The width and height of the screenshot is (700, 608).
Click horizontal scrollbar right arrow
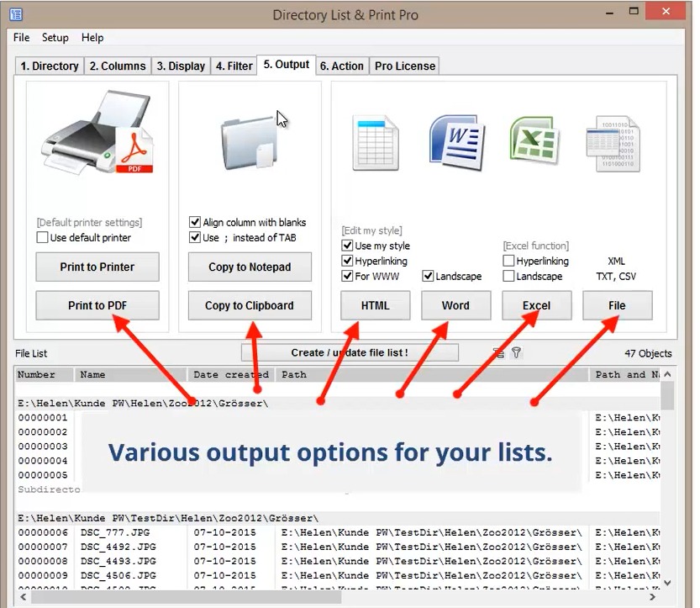pyautogui.click(x=653, y=597)
